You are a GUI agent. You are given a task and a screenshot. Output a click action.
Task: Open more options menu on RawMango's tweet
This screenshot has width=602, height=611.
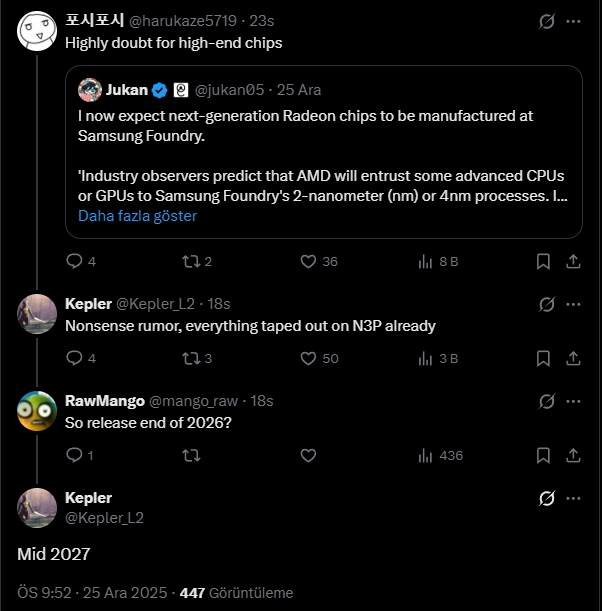point(574,401)
